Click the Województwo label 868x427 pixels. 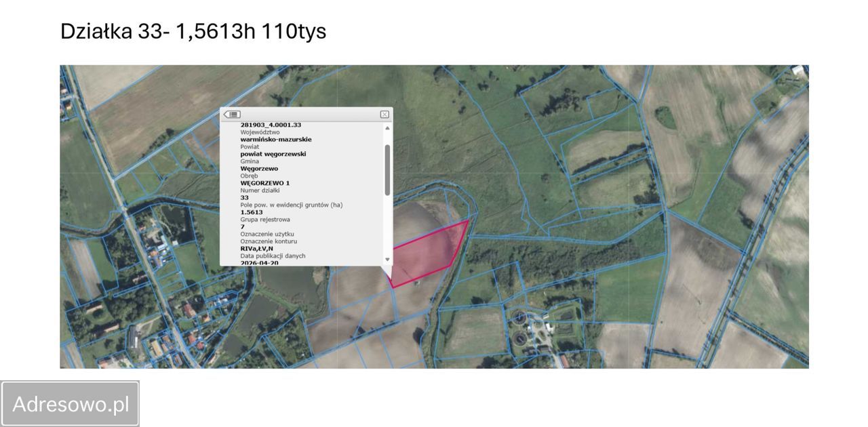coord(260,132)
